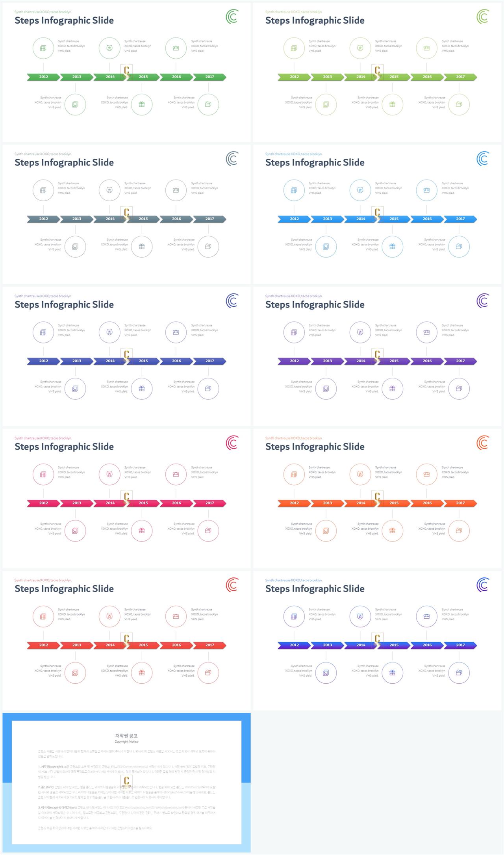Open the red Steps Infographic Slide thumbnail
The width and height of the screenshot is (504, 855).
[x=126, y=640]
